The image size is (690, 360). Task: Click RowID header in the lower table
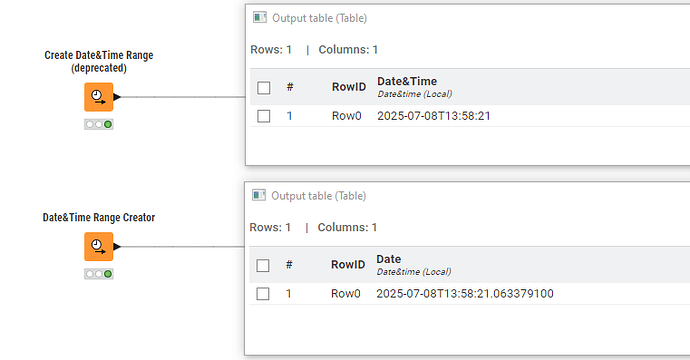(348, 265)
